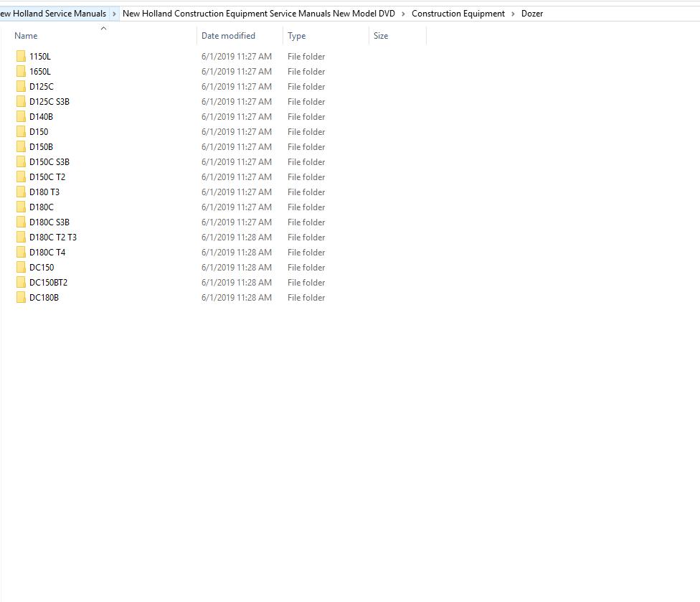Select the folder name text D180C T2 T3
This screenshot has height=602, width=700.
tap(53, 237)
